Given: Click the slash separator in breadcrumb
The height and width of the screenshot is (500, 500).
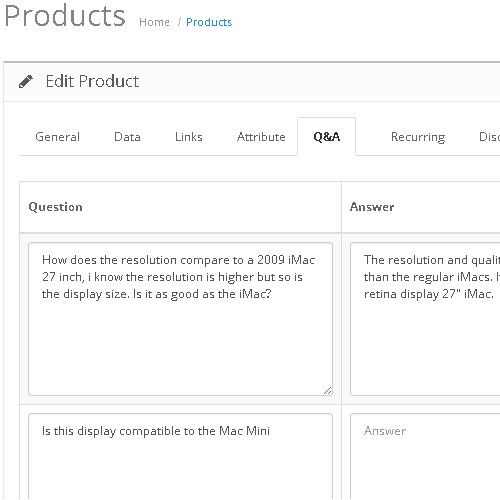Looking at the screenshot, I should pyautogui.click(x=179, y=22).
